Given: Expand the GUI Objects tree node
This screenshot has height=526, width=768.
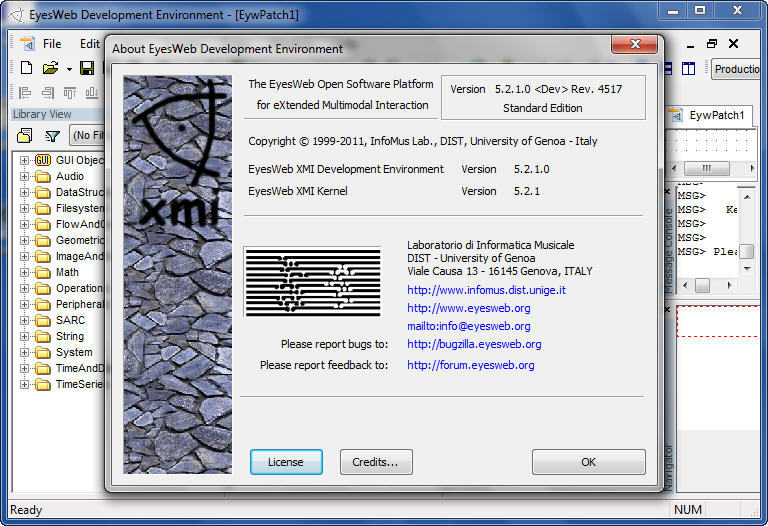Looking at the screenshot, I should pyautogui.click(x=24, y=160).
